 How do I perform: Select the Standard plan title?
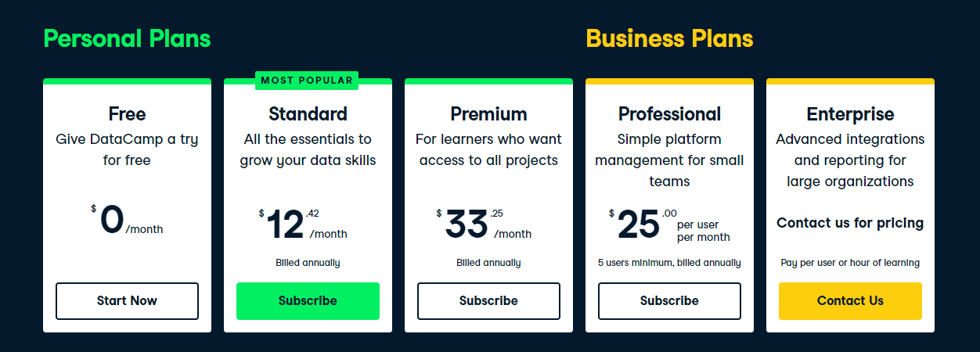tap(308, 114)
